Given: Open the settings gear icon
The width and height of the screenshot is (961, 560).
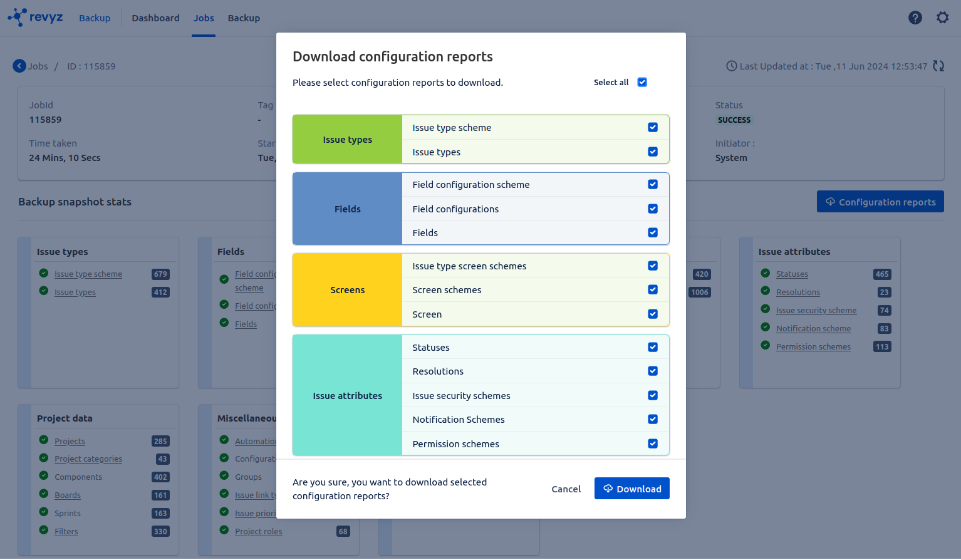Looking at the screenshot, I should click(942, 18).
